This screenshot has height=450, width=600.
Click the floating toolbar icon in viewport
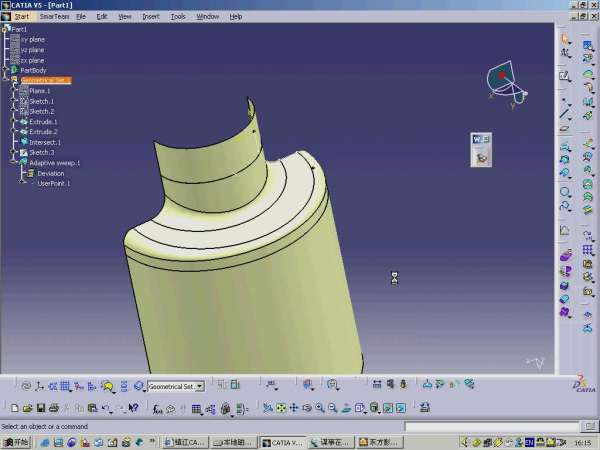coord(480,149)
